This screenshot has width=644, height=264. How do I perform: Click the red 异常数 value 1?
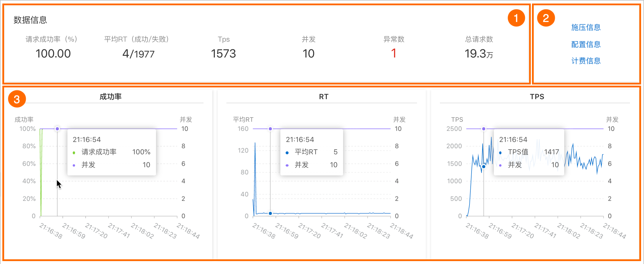394,53
